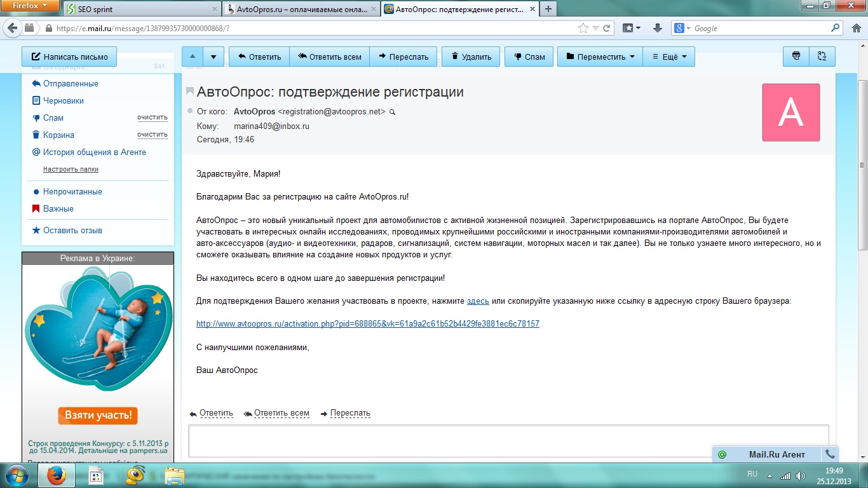Go to next message with down arrow
The height and width of the screenshot is (488, 868).
(x=214, y=57)
